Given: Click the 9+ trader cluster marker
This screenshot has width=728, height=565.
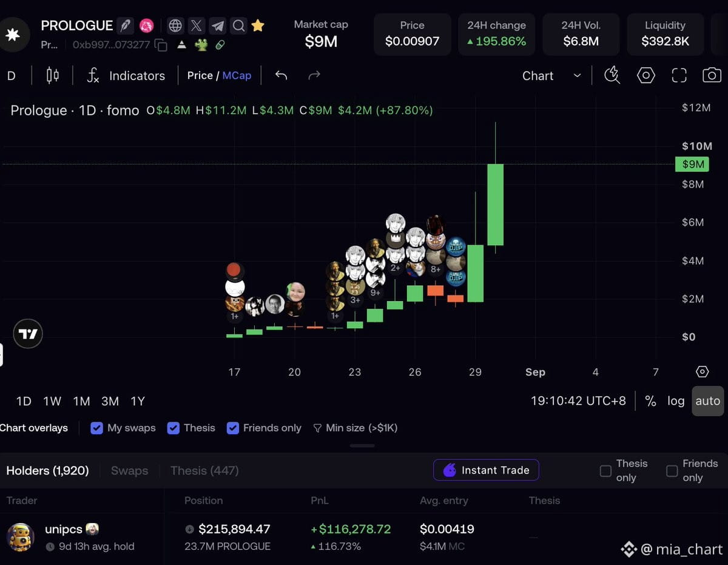Looking at the screenshot, I should click(x=376, y=293).
